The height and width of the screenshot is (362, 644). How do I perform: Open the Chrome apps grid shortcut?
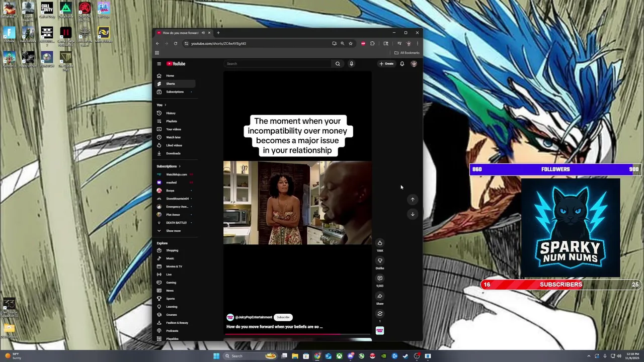click(157, 53)
